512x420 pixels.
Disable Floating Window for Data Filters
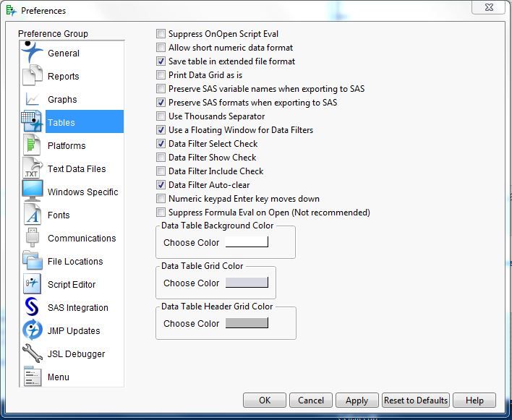click(161, 129)
